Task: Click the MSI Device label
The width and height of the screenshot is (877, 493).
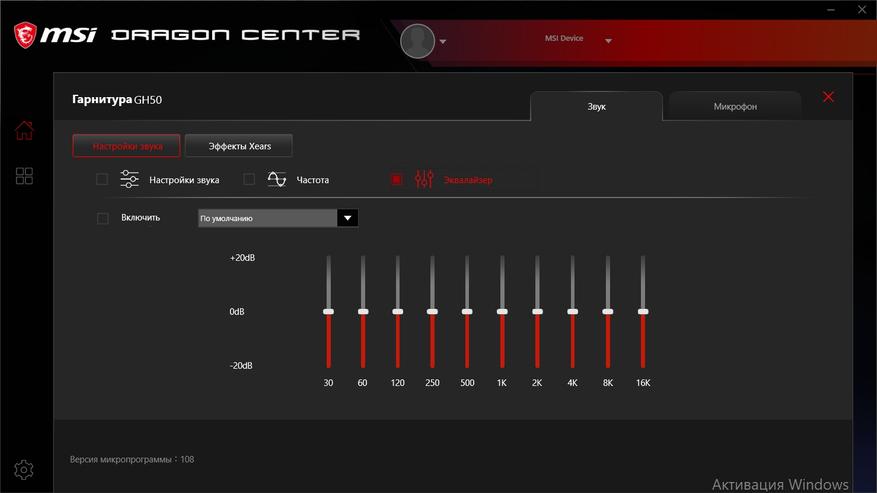Action: coord(564,38)
